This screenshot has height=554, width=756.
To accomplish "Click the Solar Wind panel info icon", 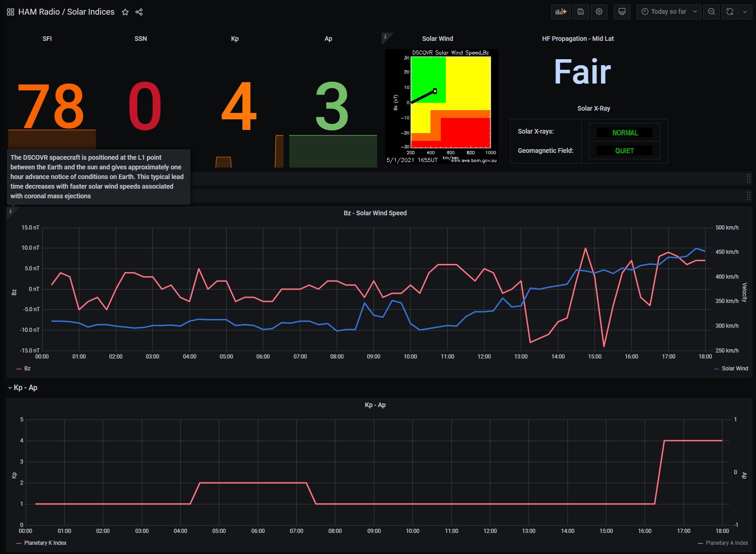I will [x=385, y=36].
